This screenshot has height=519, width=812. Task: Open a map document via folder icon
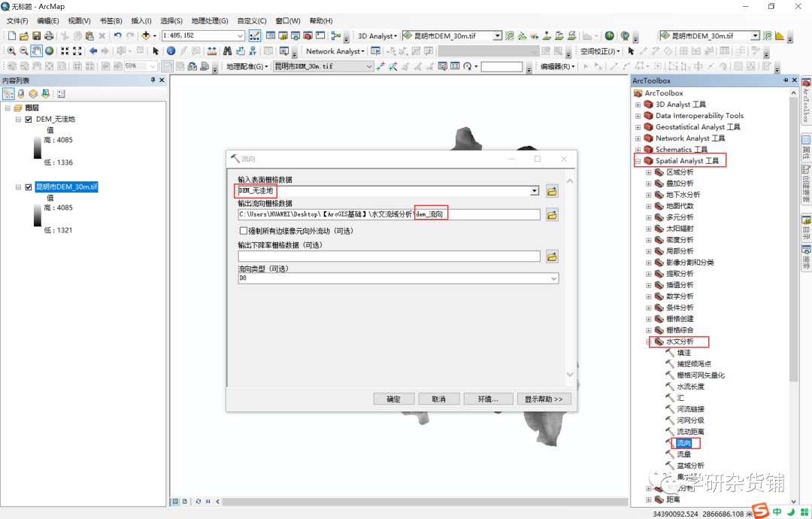pos(24,36)
